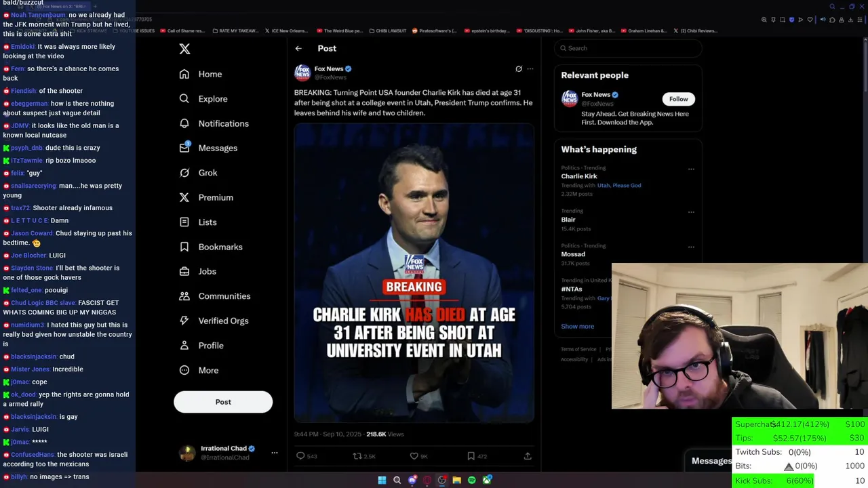Click the Fox News post author avatar

pyautogui.click(x=302, y=73)
